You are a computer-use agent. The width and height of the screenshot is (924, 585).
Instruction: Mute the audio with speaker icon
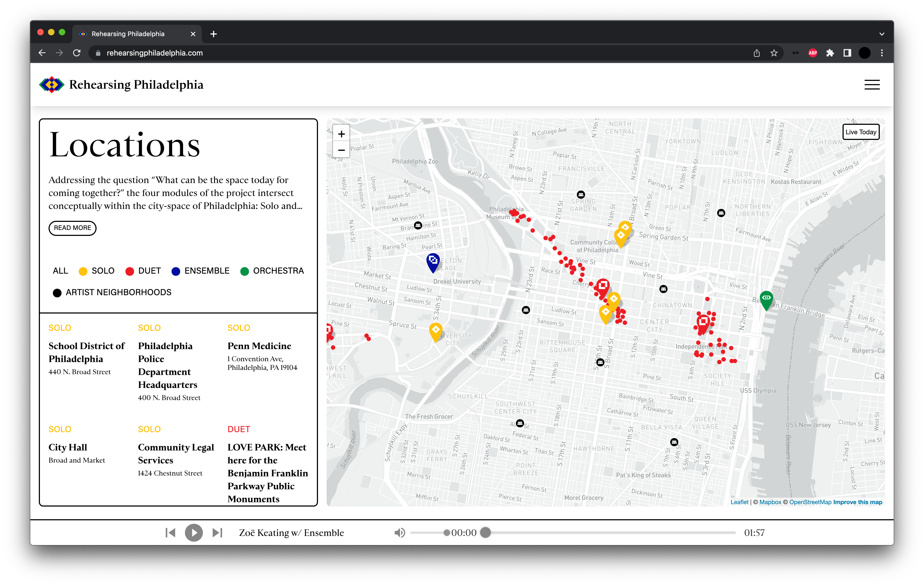pyautogui.click(x=399, y=532)
